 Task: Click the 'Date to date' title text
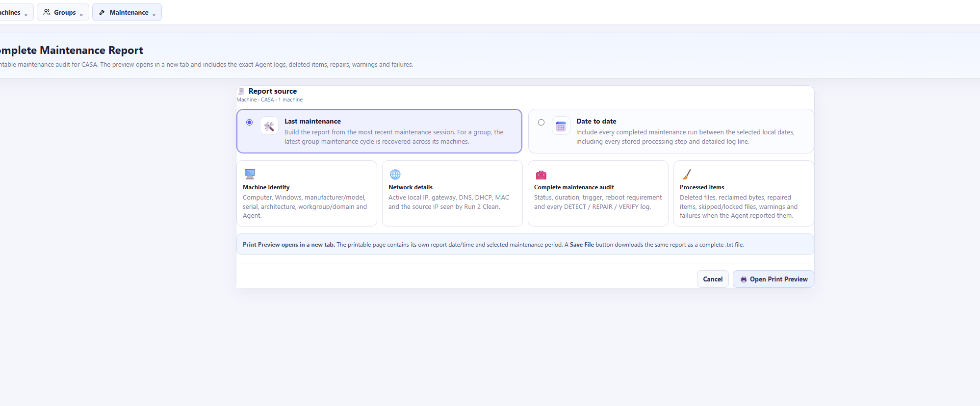coord(596,121)
